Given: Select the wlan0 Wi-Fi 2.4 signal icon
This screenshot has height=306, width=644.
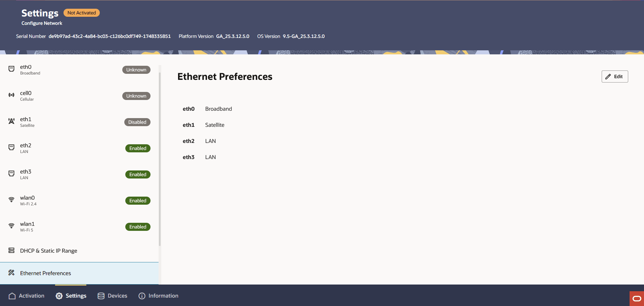Looking at the screenshot, I should (11, 199).
